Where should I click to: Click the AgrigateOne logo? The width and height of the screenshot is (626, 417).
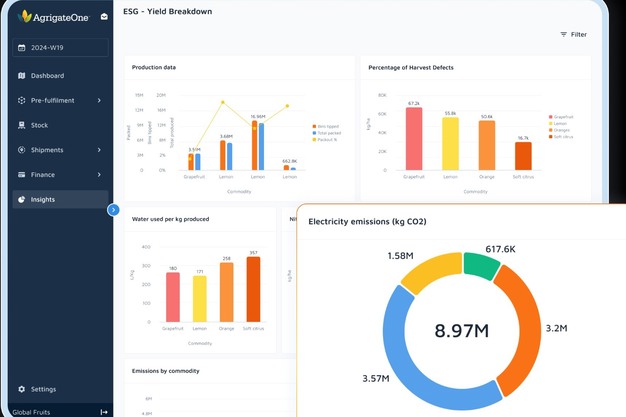point(54,16)
